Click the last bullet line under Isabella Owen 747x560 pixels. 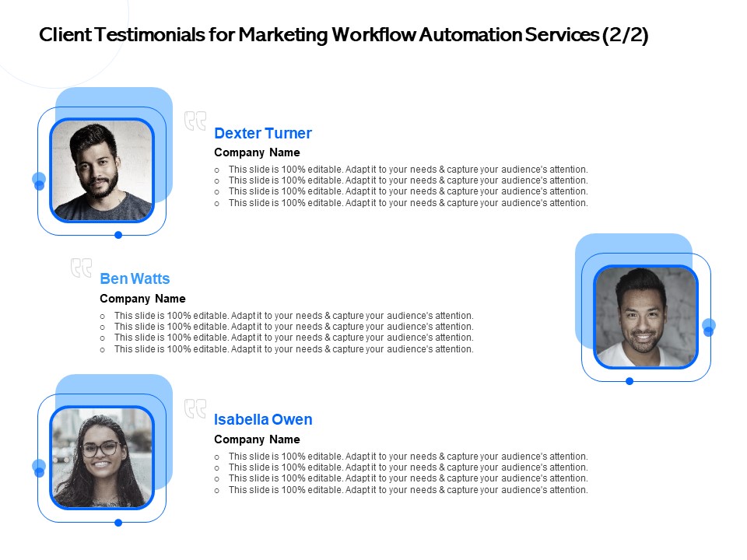point(402,490)
